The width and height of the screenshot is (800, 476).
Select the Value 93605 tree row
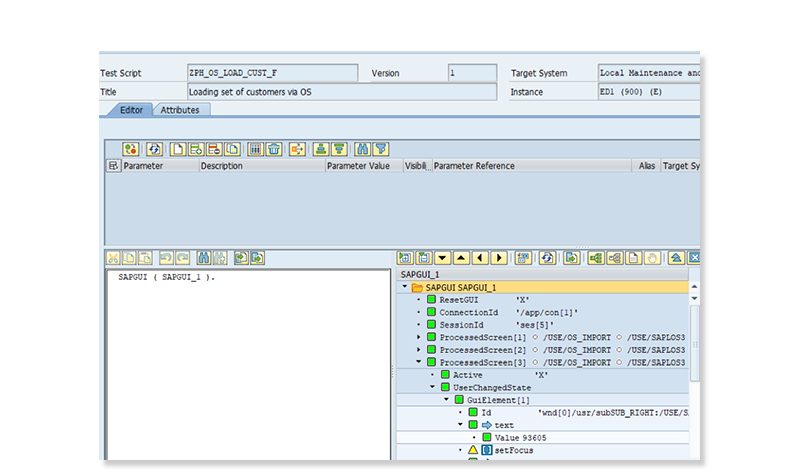(x=520, y=437)
